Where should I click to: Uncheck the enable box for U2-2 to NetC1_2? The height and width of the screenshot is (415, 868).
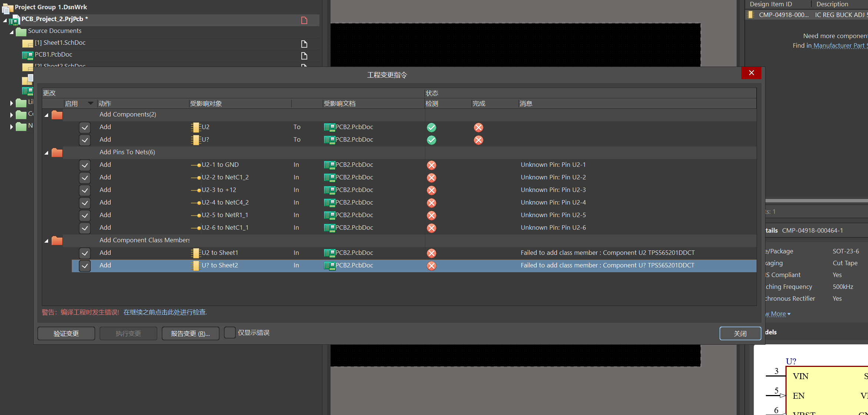pyautogui.click(x=85, y=178)
